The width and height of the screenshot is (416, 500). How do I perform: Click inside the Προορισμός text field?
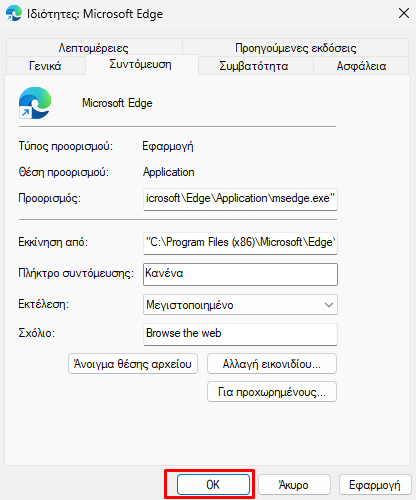click(240, 199)
